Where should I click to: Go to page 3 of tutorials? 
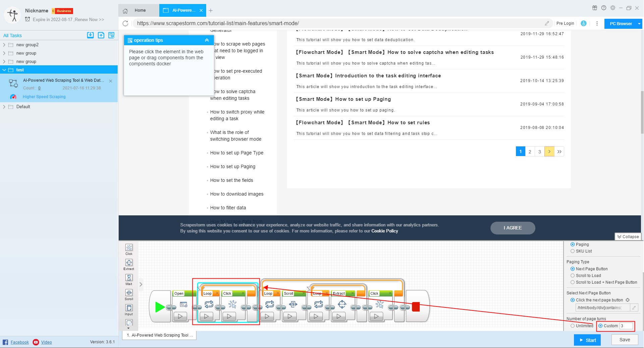tap(540, 152)
